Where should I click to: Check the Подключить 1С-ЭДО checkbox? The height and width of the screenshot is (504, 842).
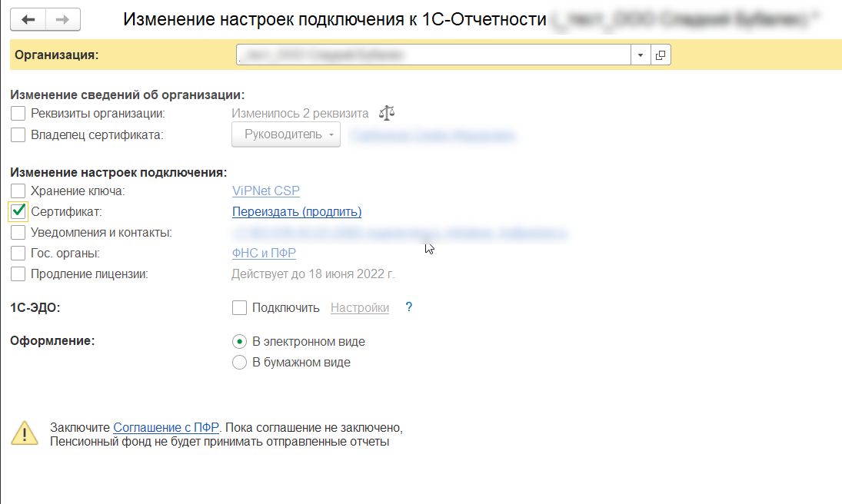tap(239, 308)
